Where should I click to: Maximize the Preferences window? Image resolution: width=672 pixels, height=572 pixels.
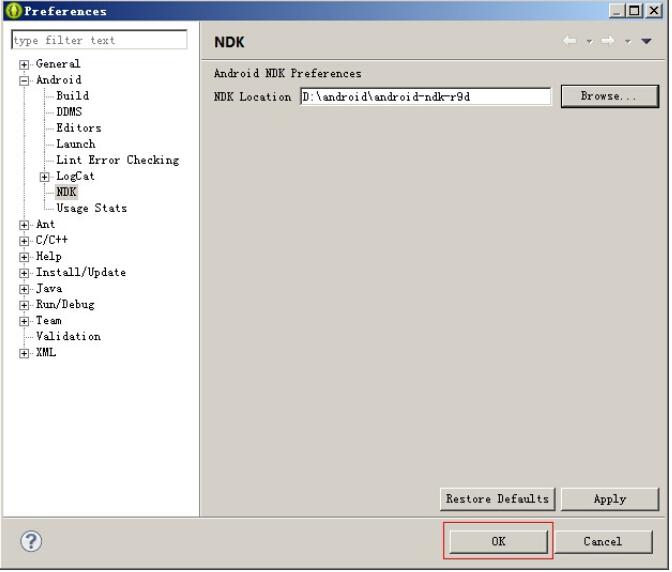pyautogui.click(x=635, y=10)
